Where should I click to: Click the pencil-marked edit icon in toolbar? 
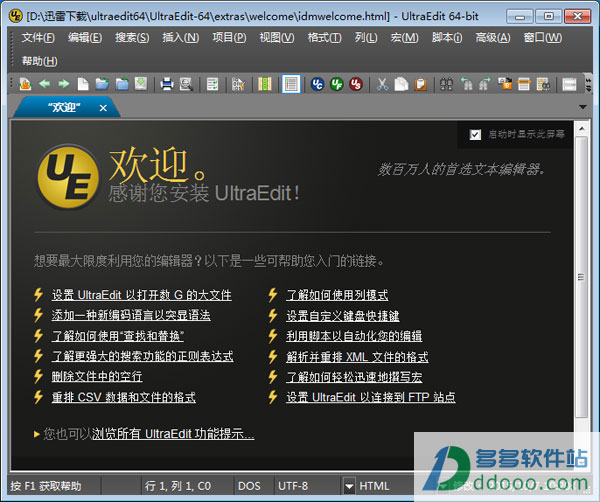(238, 84)
